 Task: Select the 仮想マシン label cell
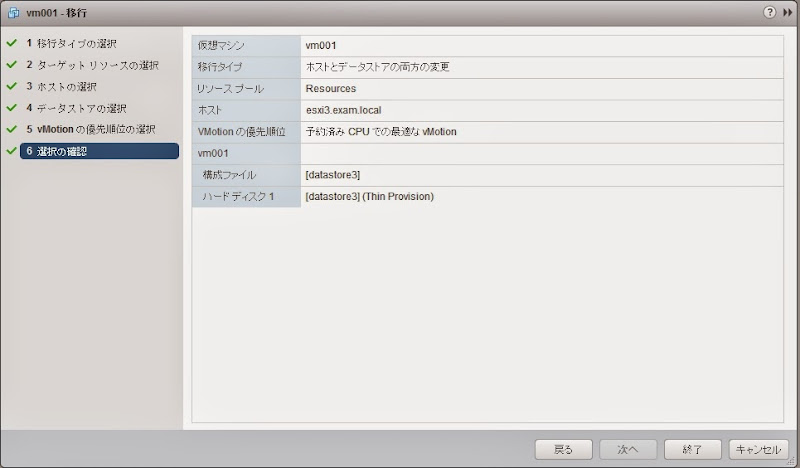(x=246, y=45)
